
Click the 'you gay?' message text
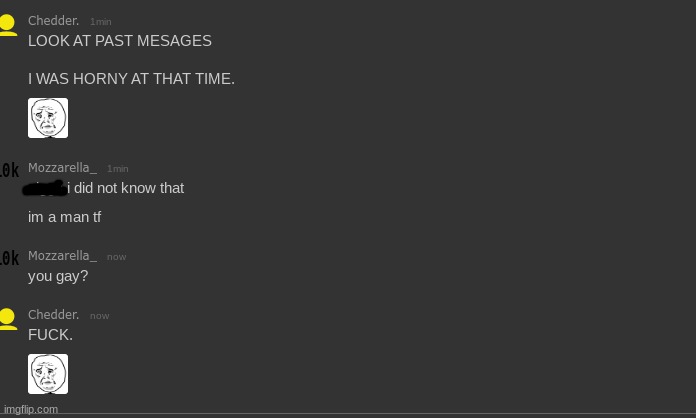[x=58, y=276]
